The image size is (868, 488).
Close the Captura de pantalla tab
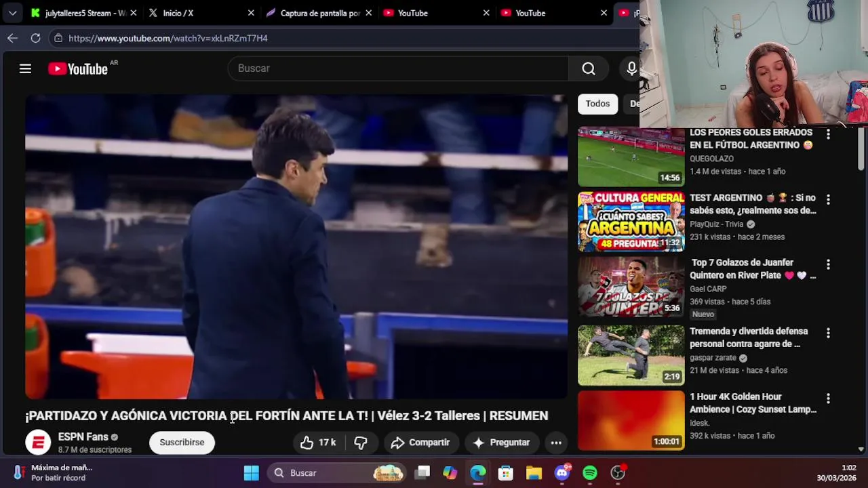click(368, 13)
